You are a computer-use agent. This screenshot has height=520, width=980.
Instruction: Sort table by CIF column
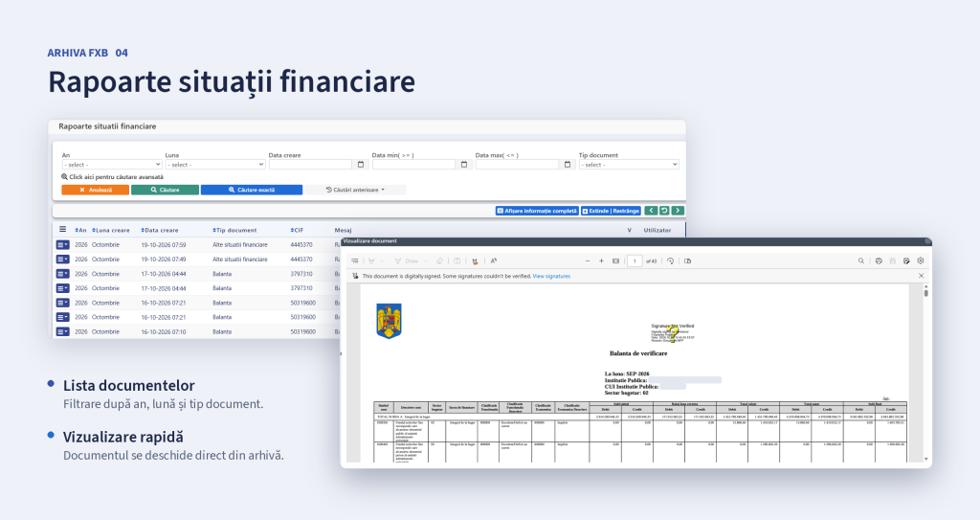pos(297,230)
